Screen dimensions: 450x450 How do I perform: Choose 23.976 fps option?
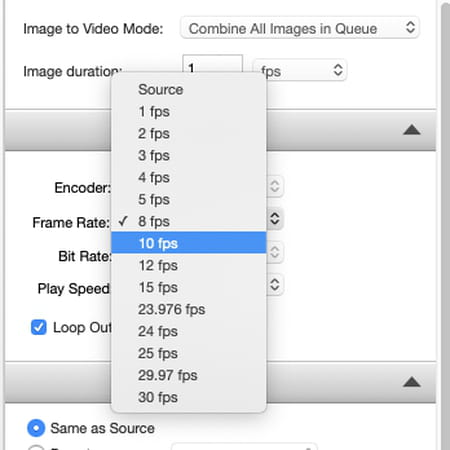tap(189, 309)
